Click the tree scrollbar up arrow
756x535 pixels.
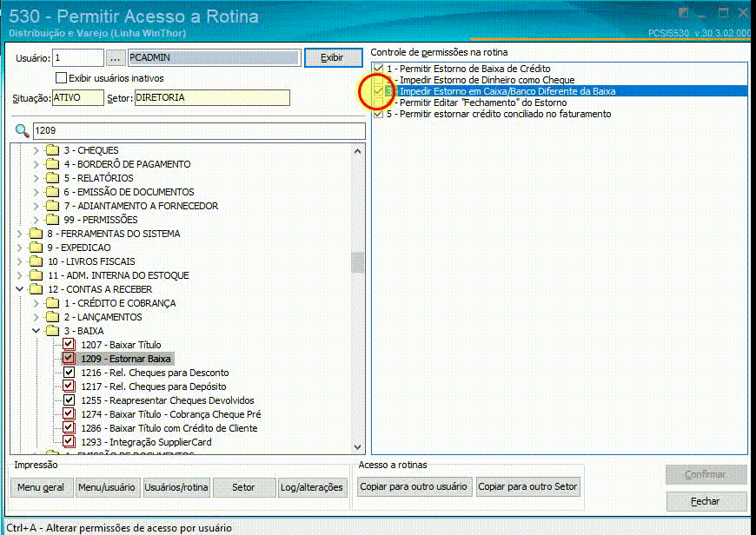[357, 151]
